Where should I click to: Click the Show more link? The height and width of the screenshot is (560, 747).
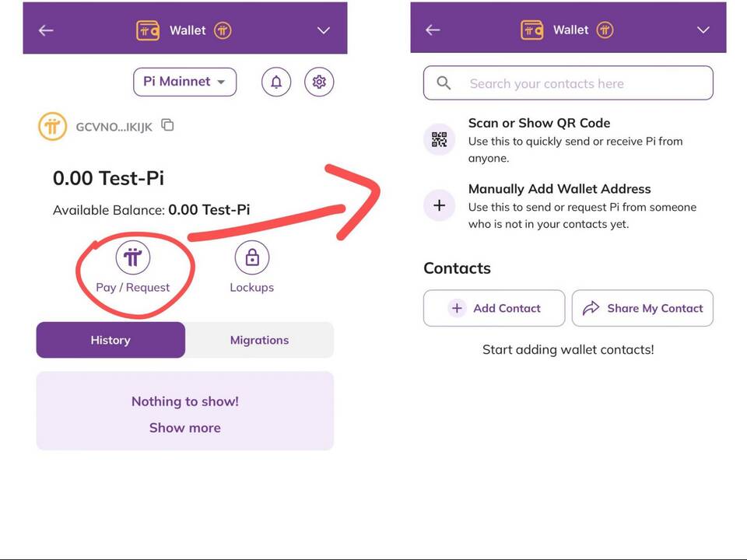(x=185, y=428)
